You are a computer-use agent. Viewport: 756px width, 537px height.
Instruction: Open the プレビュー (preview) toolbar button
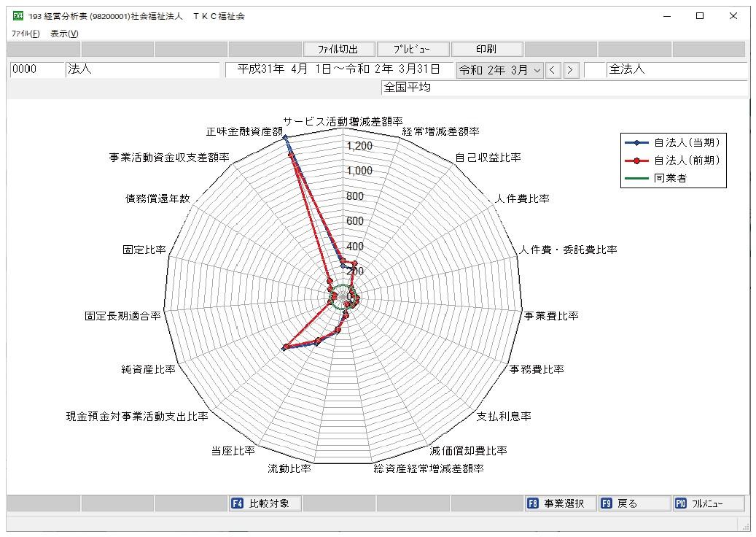pyautogui.click(x=412, y=49)
